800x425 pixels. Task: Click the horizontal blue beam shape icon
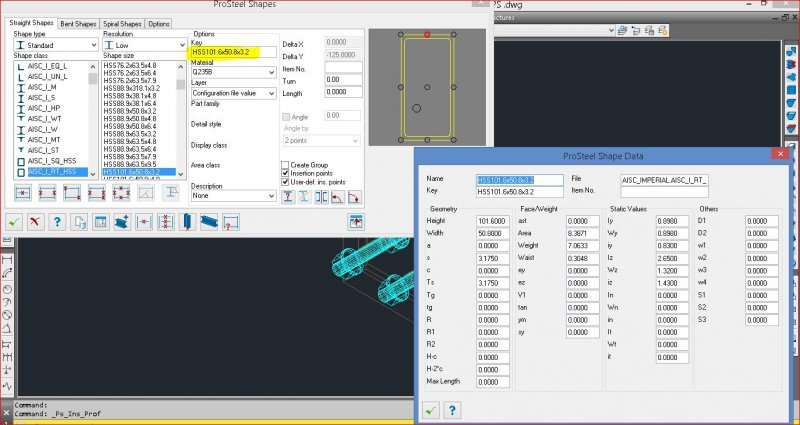pyautogui.click(x=209, y=222)
